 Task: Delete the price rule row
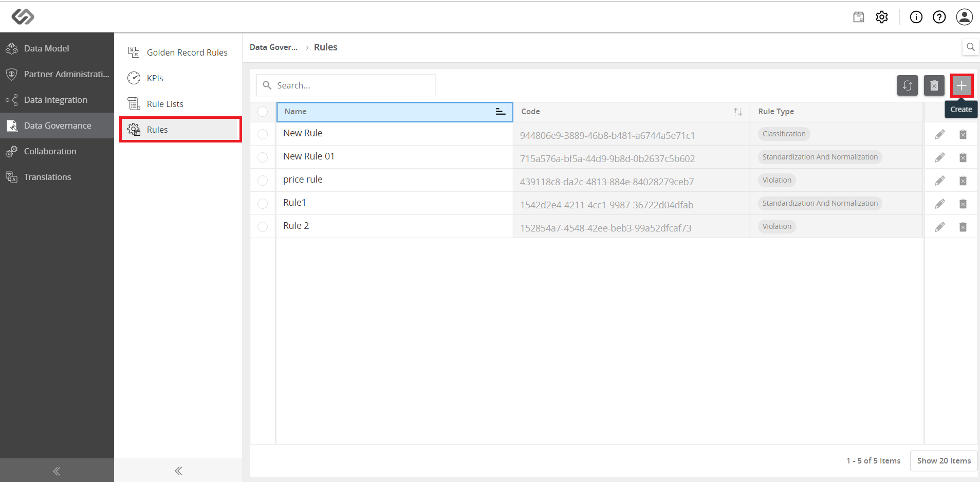963,181
